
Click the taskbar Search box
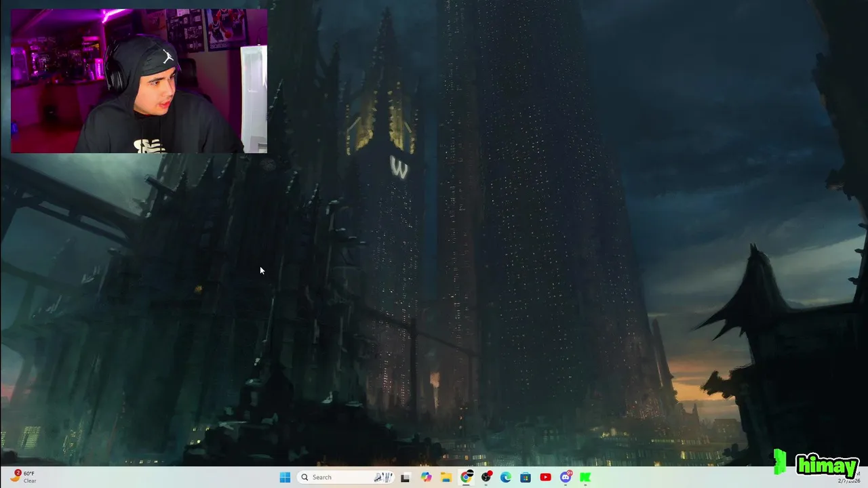click(x=346, y=477)
